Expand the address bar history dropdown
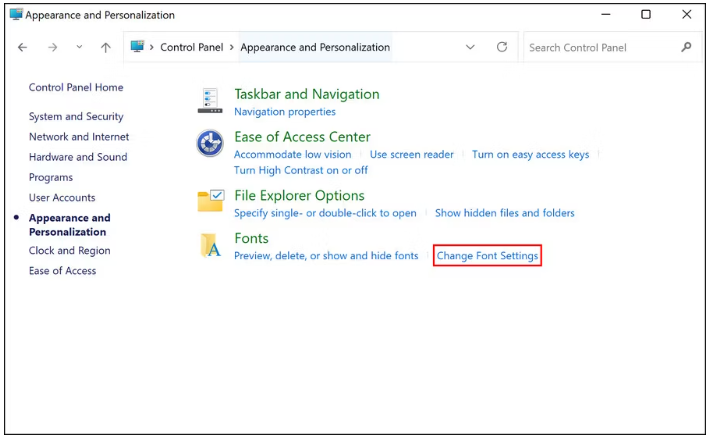The width and height of the screenshot is (710, 438). point(470,47)
